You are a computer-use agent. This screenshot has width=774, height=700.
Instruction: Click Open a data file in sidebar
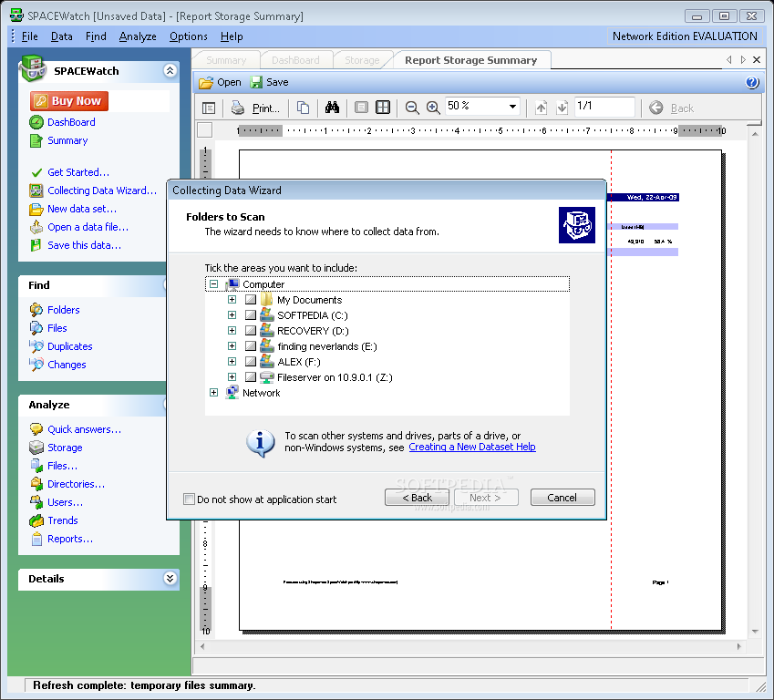(x=88, y=227)
